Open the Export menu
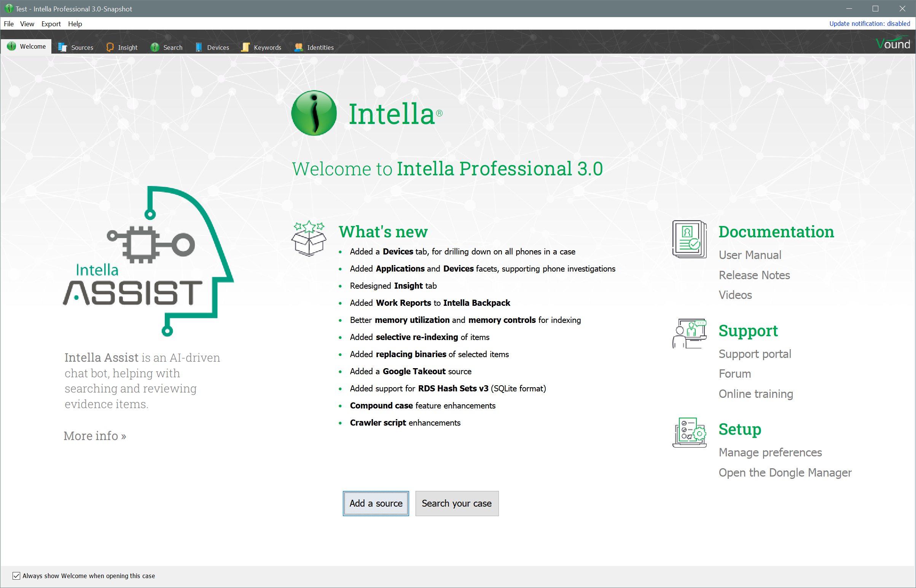Viewport: 916px width, 588px height. (51, 24)
